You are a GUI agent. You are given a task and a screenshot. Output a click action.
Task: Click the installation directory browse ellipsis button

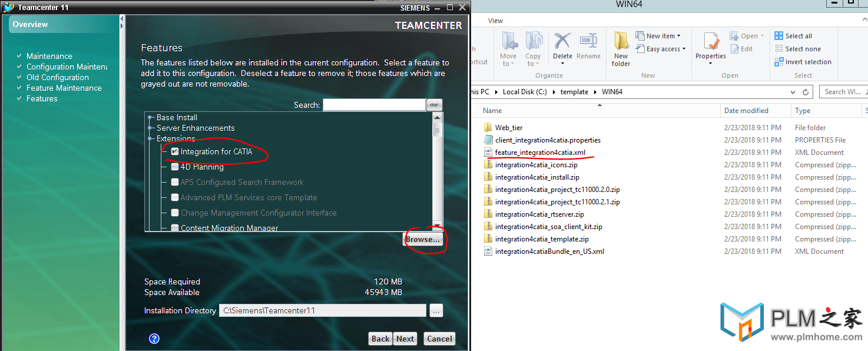coord(436,311)
